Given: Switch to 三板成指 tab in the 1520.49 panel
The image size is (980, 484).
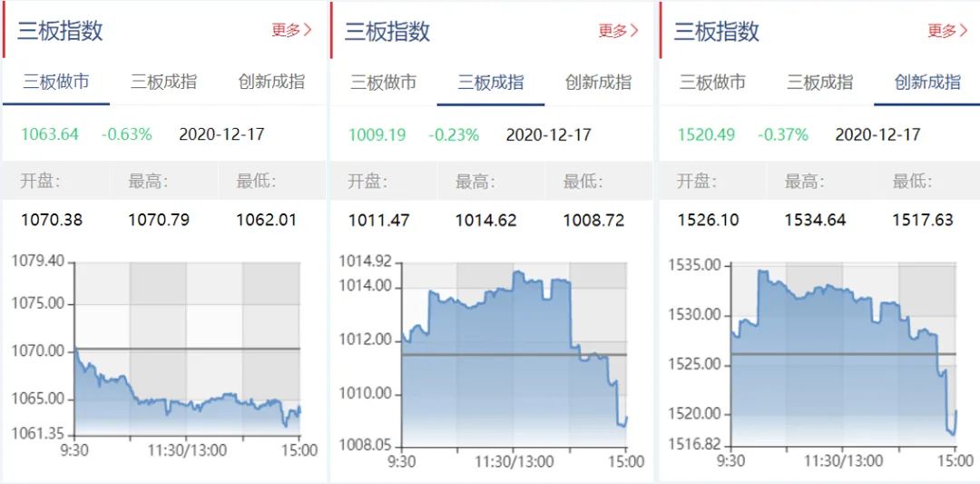Looking at the screenshot, I should [x=819, y=83].
